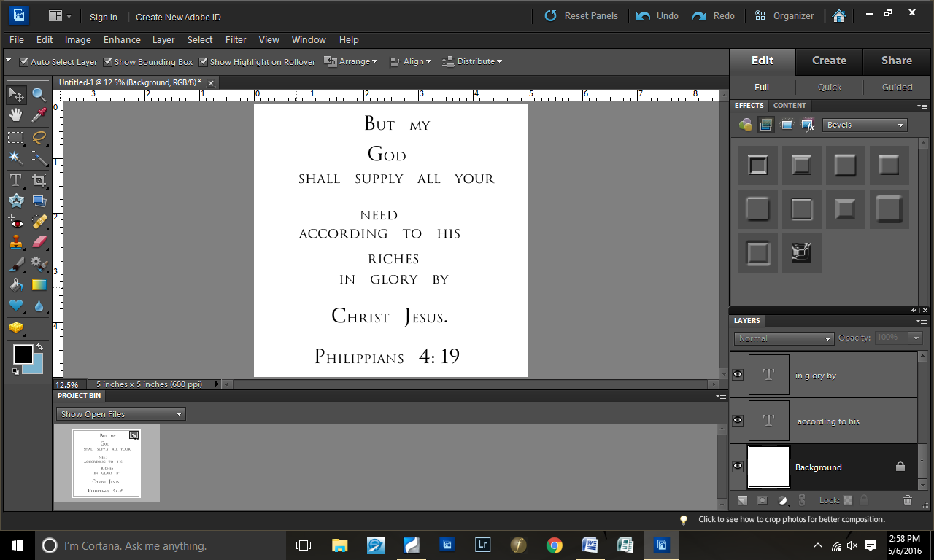Pick the Eyedropper tool
The height and width of the screenshot is (560, 934).
coord(39,114)
